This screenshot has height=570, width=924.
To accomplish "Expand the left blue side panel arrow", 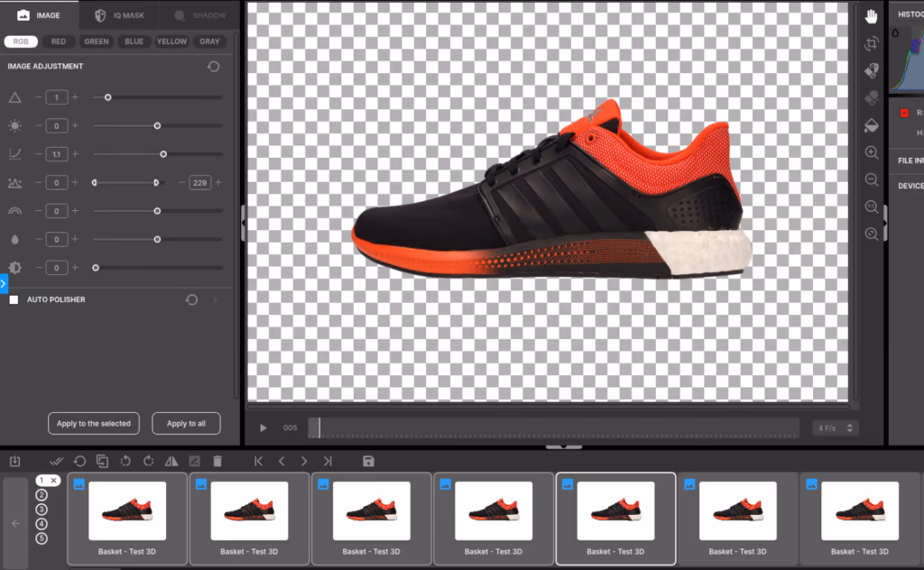I will 4,284.
